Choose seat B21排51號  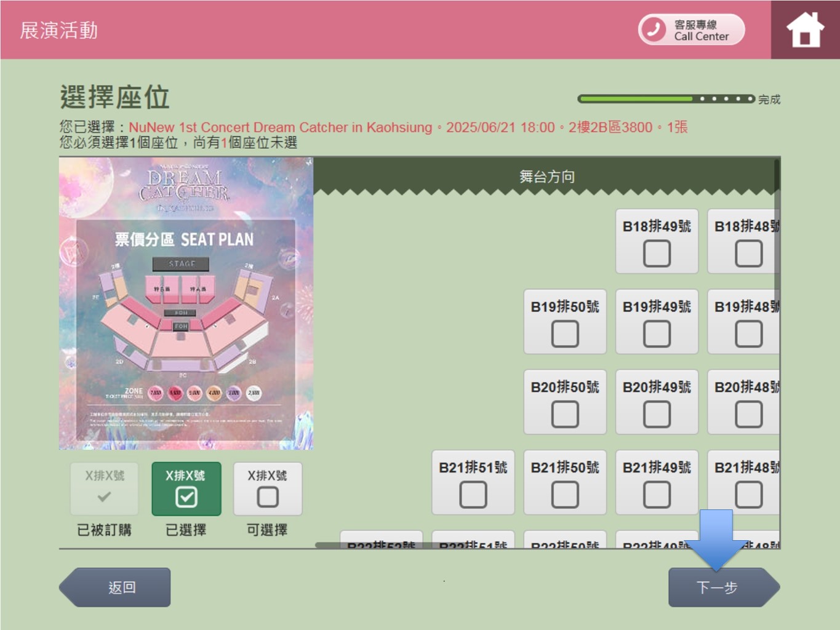(x=473, y=494)
